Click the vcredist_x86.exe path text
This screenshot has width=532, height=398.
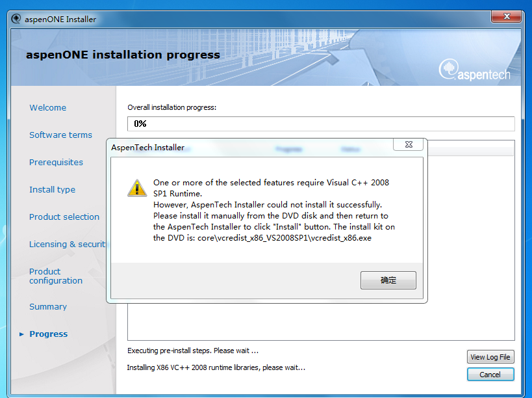(x=285, y=238)
